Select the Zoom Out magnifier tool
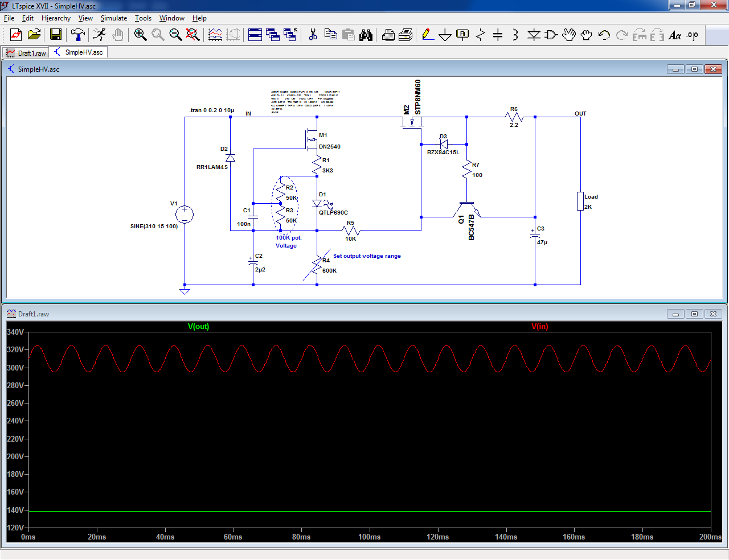729x560 pixels. (175, 35)
